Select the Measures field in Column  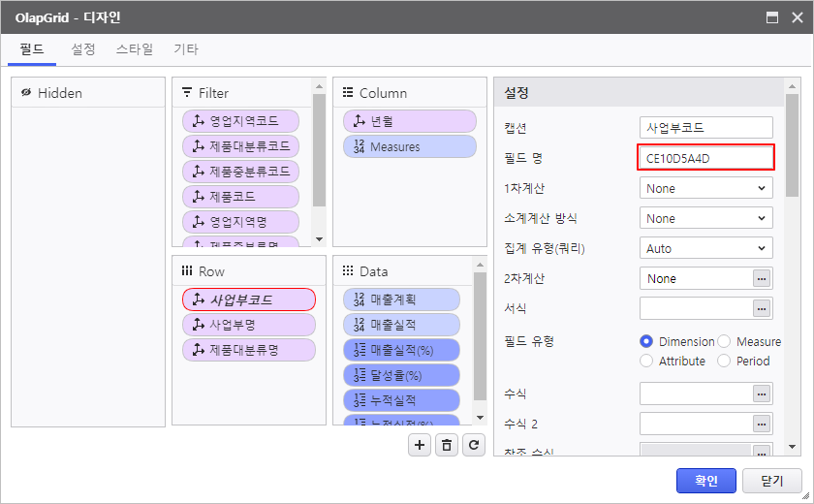(x=409, y=146)
